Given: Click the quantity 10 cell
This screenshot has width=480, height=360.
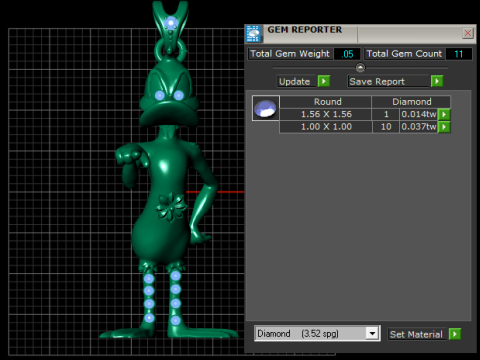Looking at the screenshot, I should tap(386, 127).
